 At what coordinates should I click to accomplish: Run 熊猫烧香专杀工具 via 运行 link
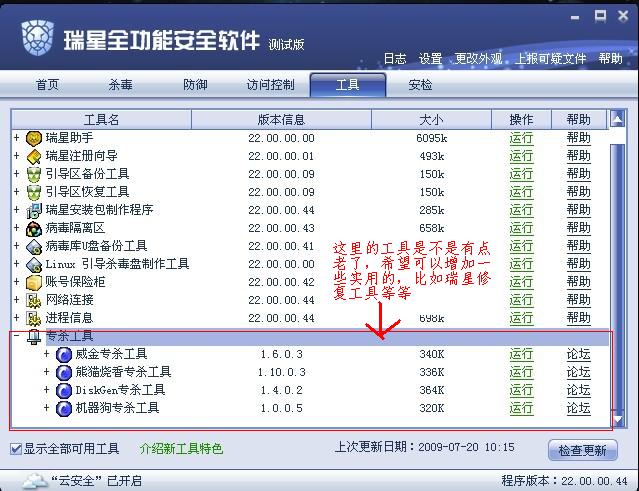coord(521,372)
